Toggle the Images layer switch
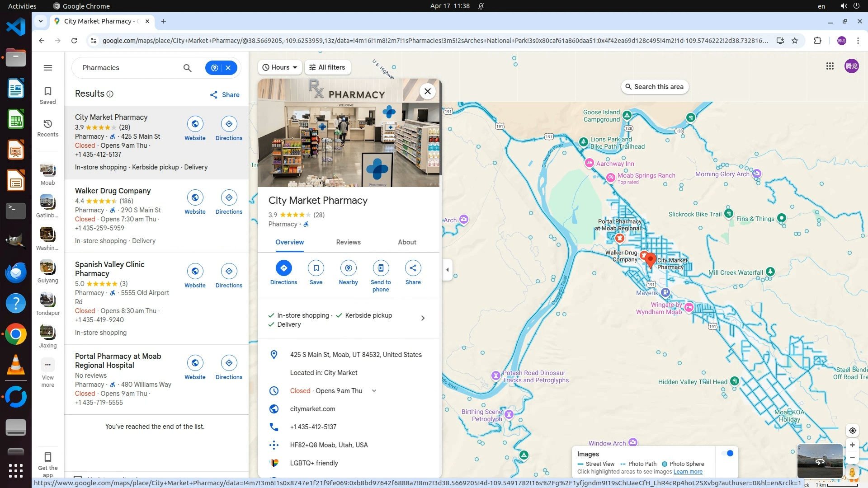Viewport: 868px width, 488px height. click(x=727, y=454)
